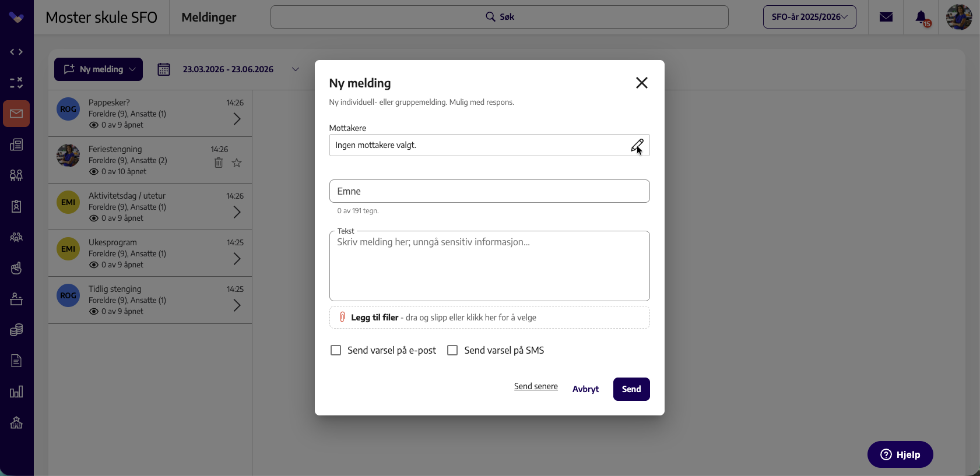Enable Send varsel på SMS checkbox
This screenshot has height=476, width=980.
coord(452,350)
